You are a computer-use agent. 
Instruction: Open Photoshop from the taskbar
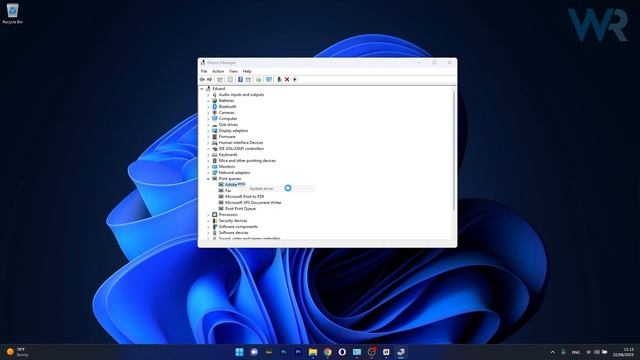284,352
